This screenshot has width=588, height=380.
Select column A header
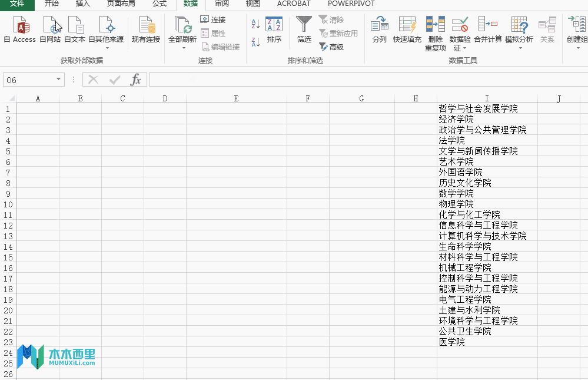(38, 98)
